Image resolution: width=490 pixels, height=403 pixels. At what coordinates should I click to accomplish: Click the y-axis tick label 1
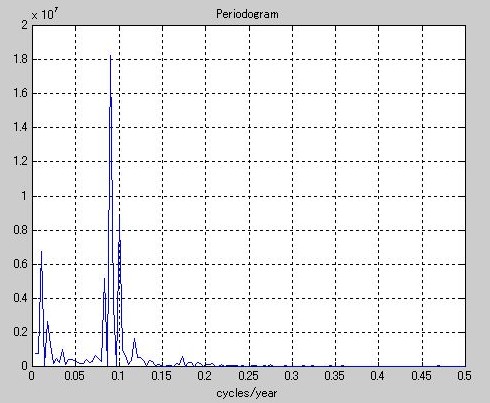coord(24,196)
